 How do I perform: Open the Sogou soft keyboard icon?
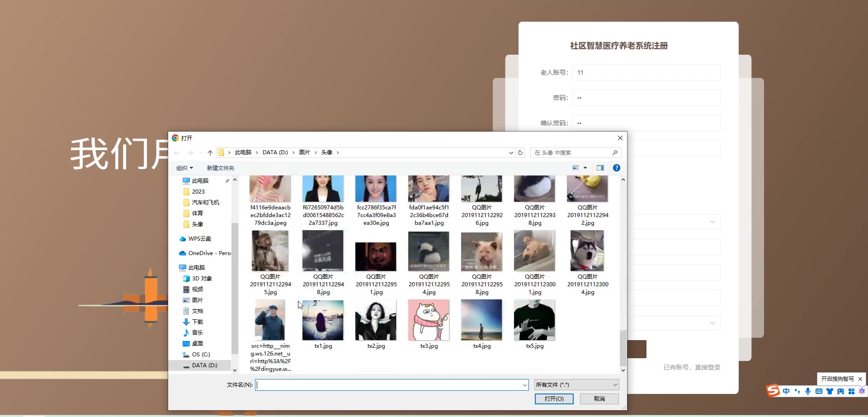tap(819, 391)
